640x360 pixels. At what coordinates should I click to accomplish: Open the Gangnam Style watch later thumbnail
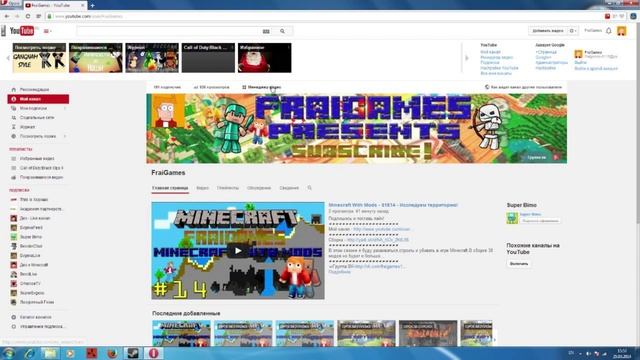click(x=39, y=58)
